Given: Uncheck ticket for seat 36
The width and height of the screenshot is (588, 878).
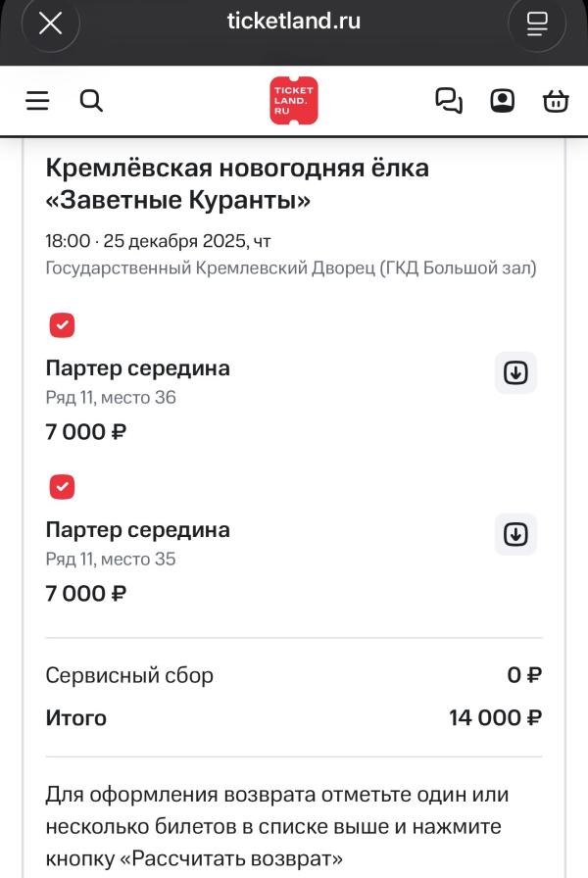Looking at the screenshot, I should [x=62, y=325].
